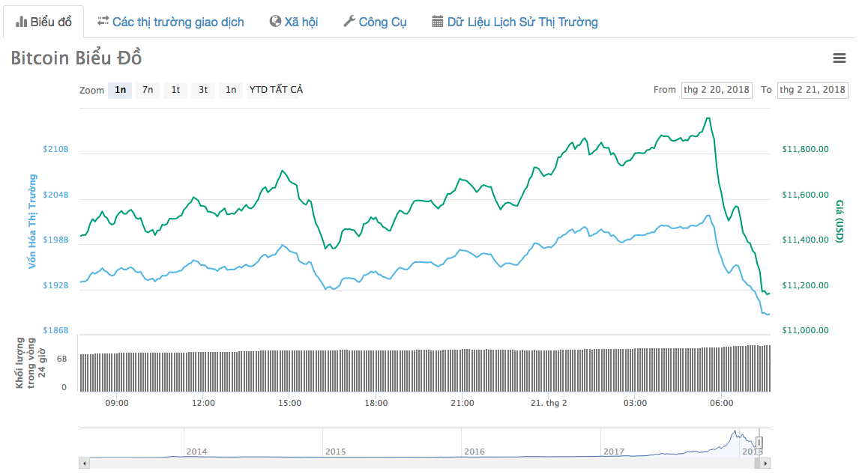Select the highlighted 1n zoom button

(120, 90)
